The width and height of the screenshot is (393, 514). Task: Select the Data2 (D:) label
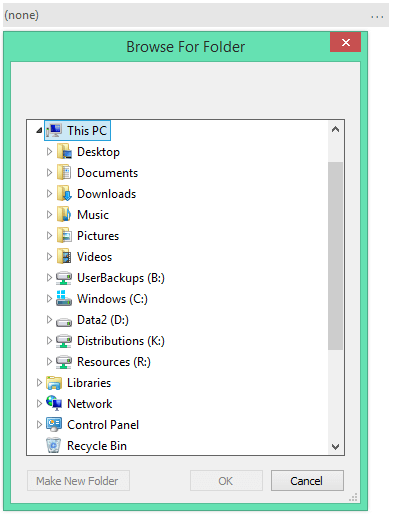tap(103, 320)
